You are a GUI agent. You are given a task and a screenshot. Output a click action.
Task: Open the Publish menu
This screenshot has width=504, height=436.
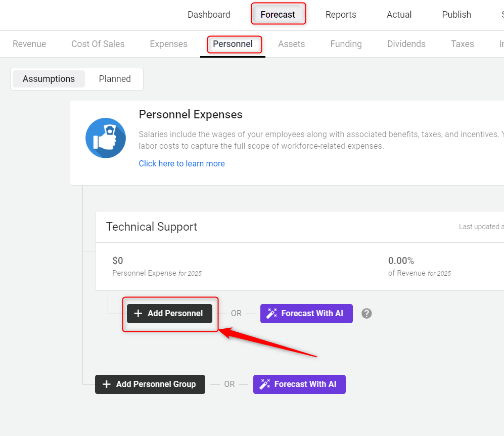[x=456, y=15]
